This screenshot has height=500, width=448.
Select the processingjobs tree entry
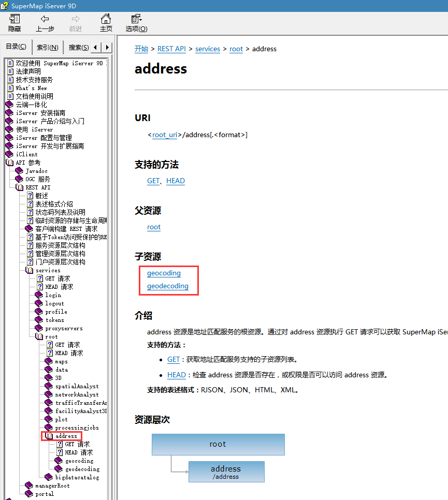[77, 428]
